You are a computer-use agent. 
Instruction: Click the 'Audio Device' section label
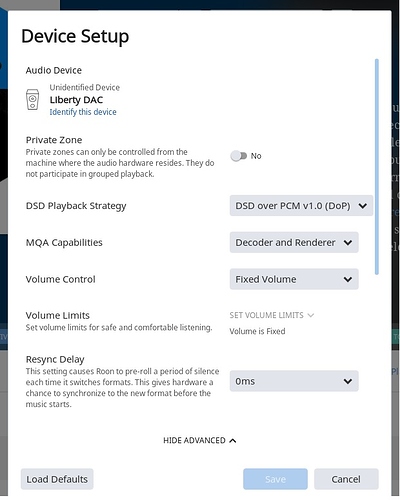tap(54, 70)
